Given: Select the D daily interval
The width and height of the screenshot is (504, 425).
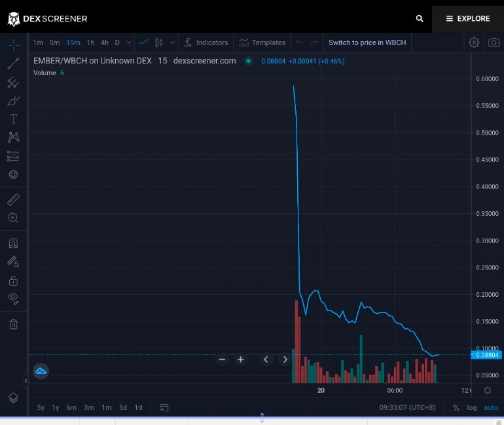Looking at the screenshot, I should 117,42.
